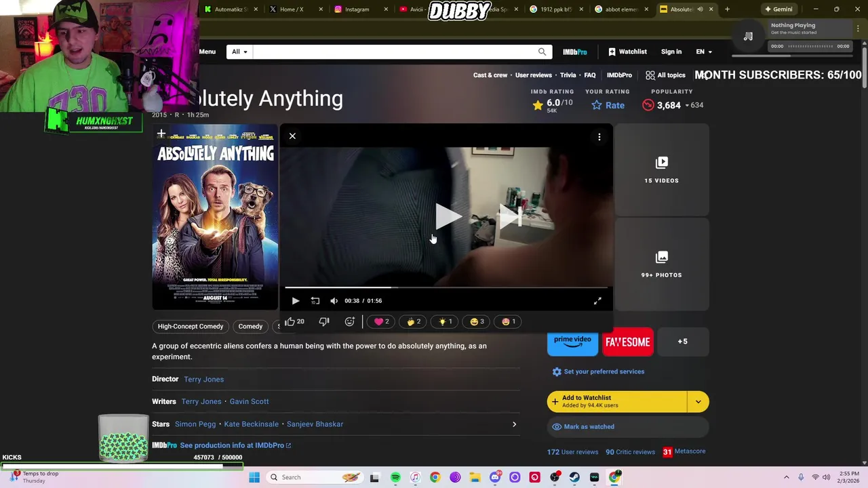The image size is (868, 488).
Task: Dislike the video with thumbs down
Action: coord(324,322)
